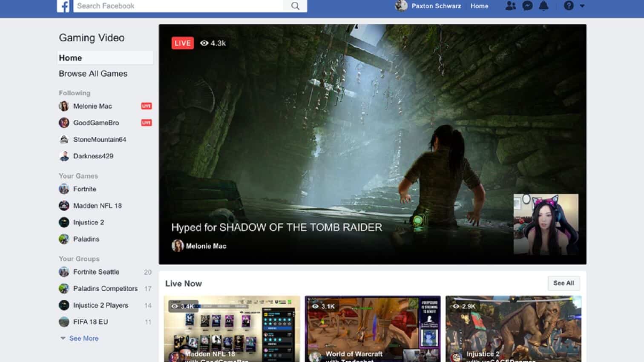Open Melonie Mac in Following list

point(92,106)
